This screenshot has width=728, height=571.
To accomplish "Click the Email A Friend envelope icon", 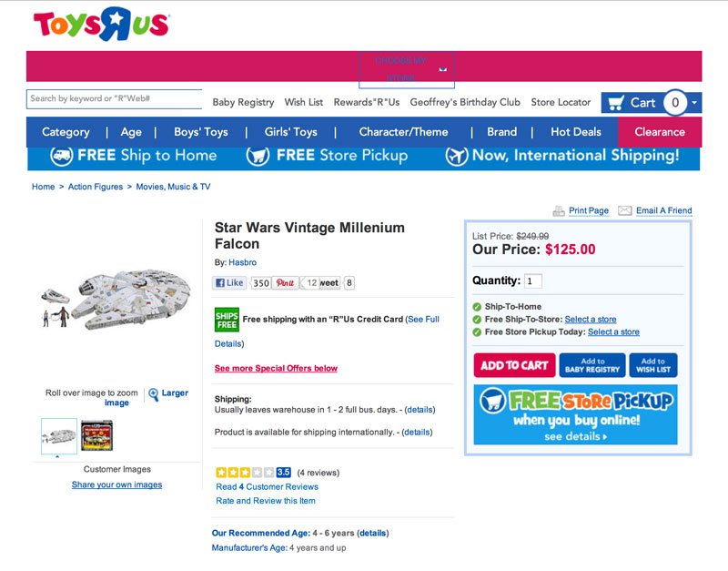I will pyautogui.click(x=624, y=210).
